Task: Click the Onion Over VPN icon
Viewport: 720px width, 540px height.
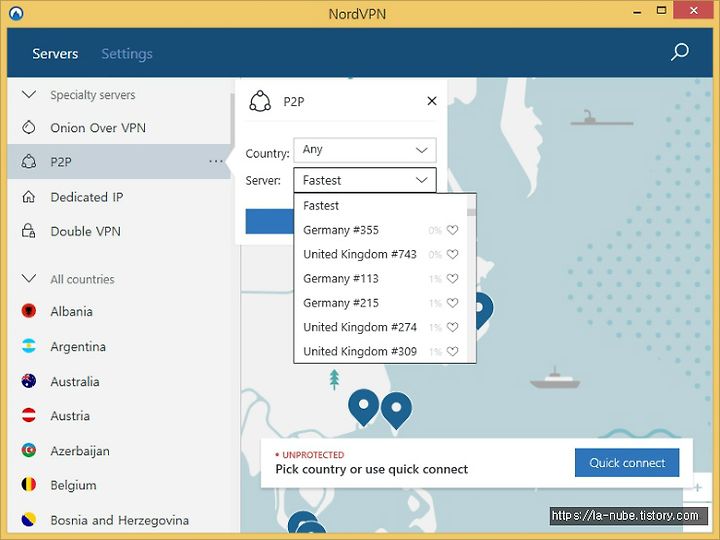Action: tap(28, 127)
